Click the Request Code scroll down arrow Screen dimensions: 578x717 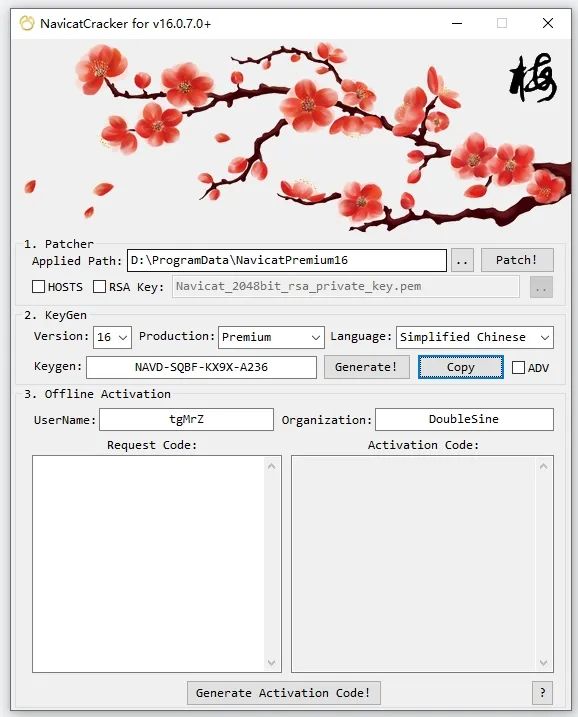click(272, 662)
